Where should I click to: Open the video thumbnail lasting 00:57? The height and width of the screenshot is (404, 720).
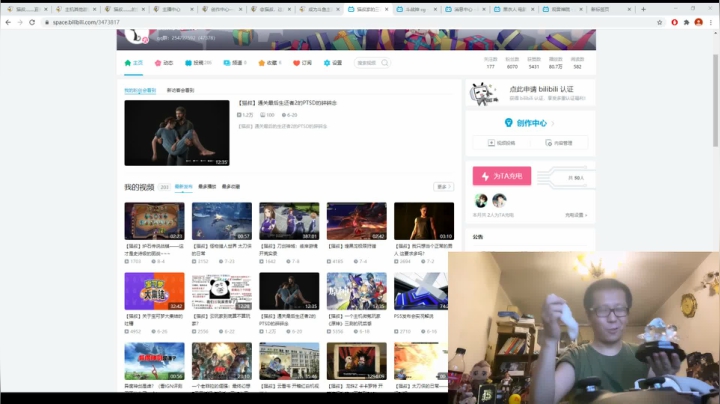(222, 221)
